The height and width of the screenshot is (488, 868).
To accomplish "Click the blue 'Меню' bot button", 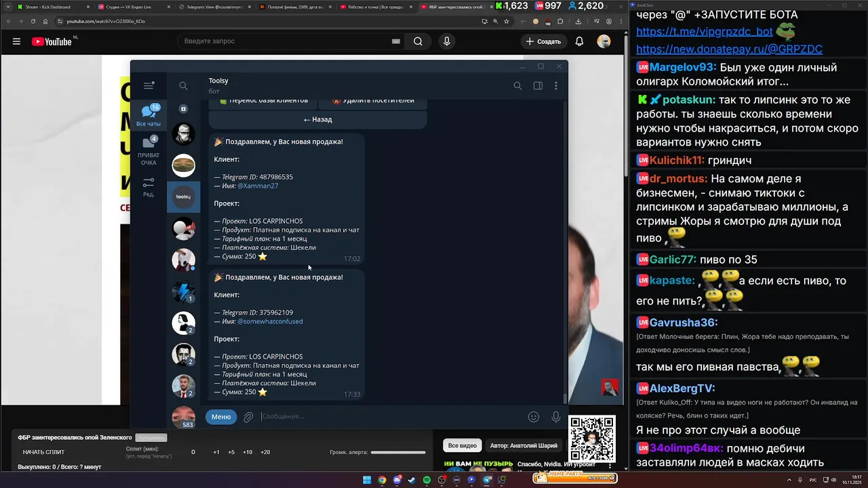I will (x=221, y=417).
